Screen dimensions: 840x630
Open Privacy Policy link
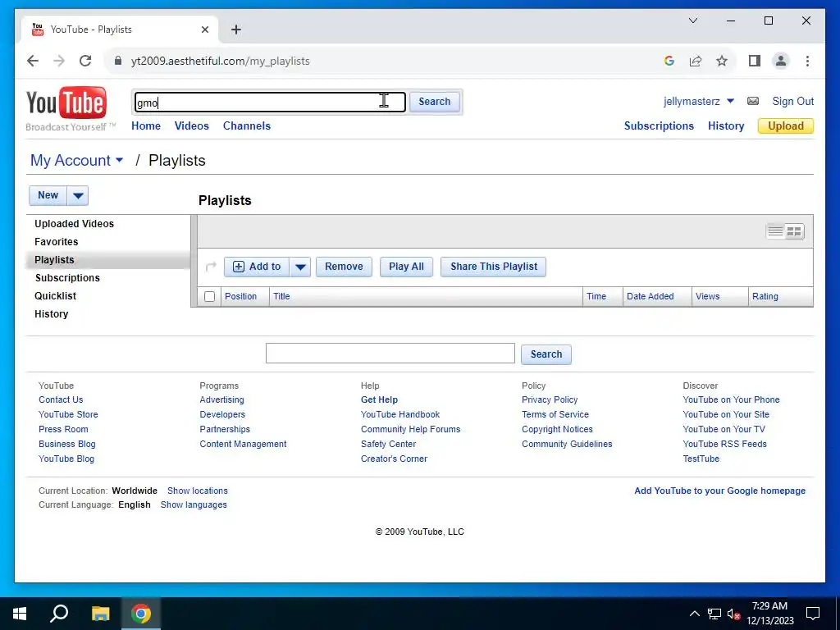pyautogui.click(x=550, y=399)
